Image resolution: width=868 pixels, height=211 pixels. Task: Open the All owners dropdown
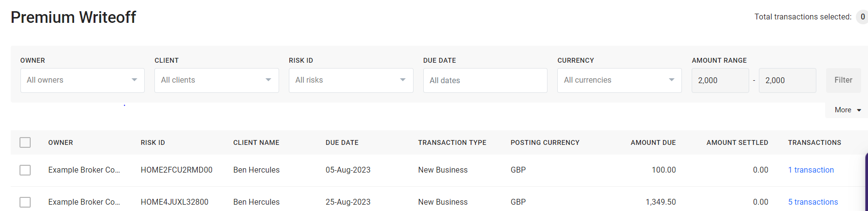pos(82,80)
